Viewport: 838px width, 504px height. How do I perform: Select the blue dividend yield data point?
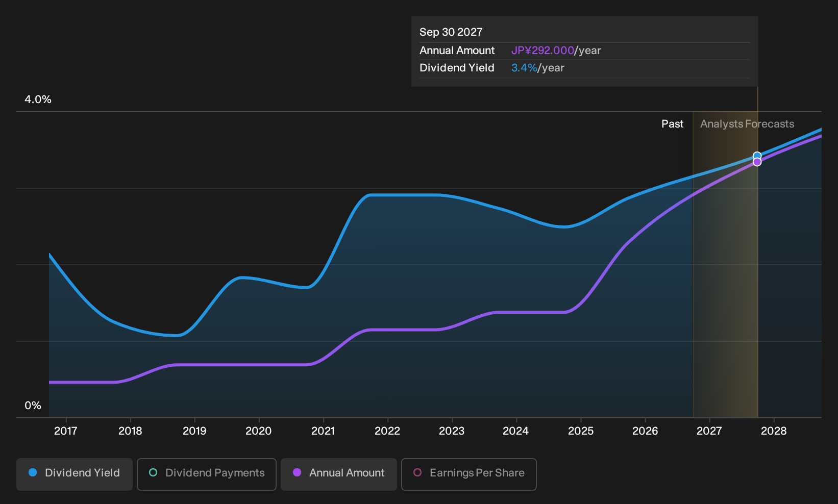[x=757, y=156]
